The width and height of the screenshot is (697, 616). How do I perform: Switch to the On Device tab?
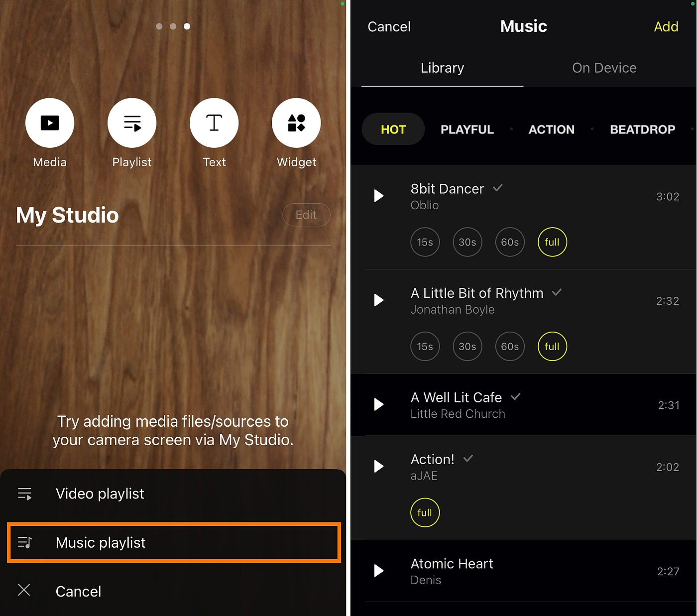[604, 68]
